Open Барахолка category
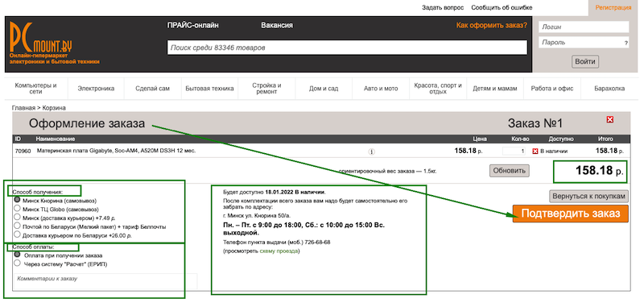 coord(609,89)
